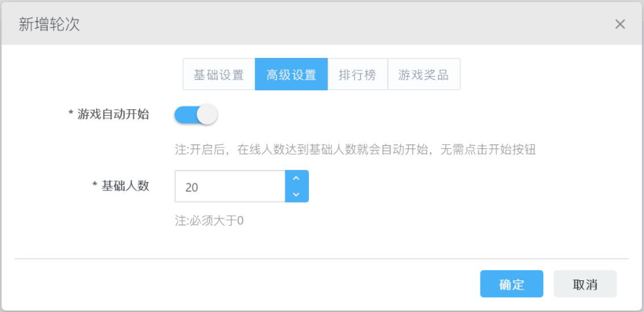Viewport: 644px width, 312px height.
Task: Click the white knob of the auto-start switch
Action: pos(207,115)
